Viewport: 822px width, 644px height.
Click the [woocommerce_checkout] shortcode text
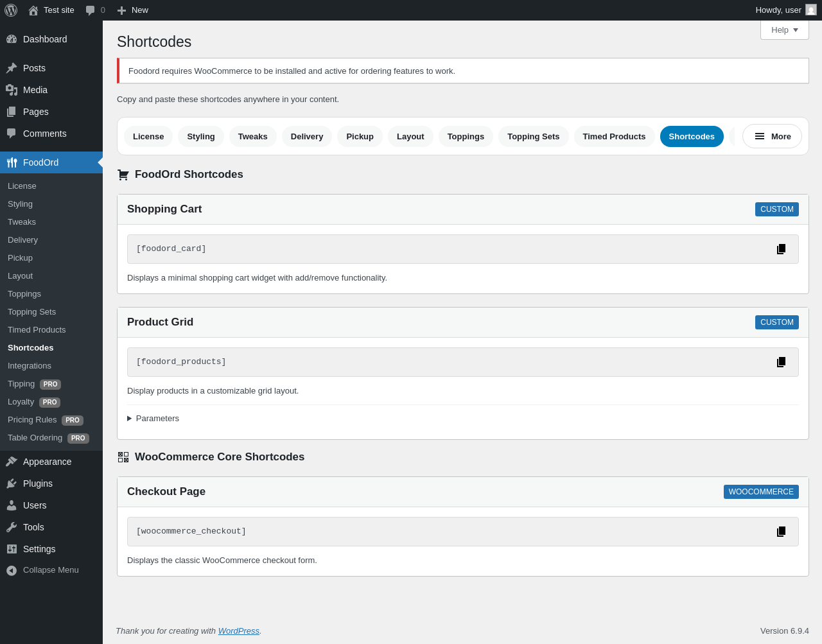point(191,532)
